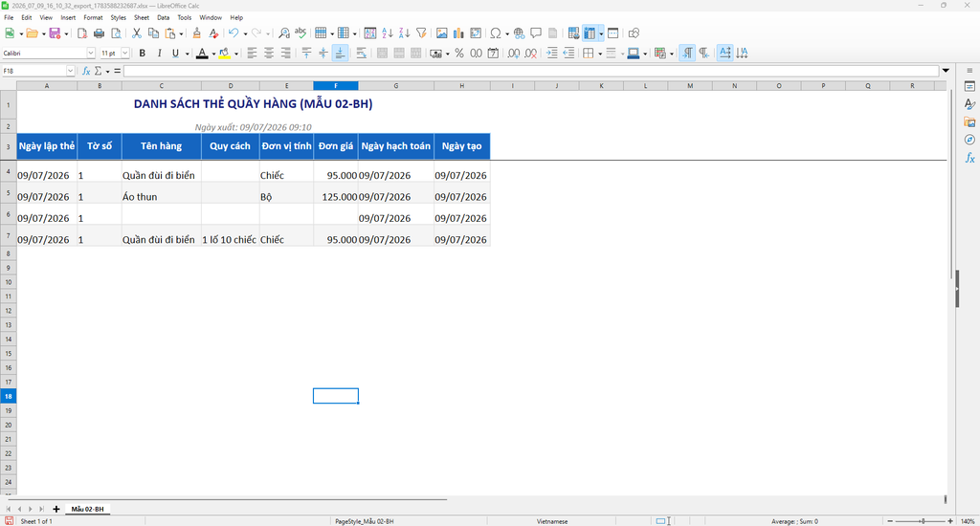Screen dimensions: 980x526
Task: Toggle align bottom vertical alignment
Action: coord(340,54)
